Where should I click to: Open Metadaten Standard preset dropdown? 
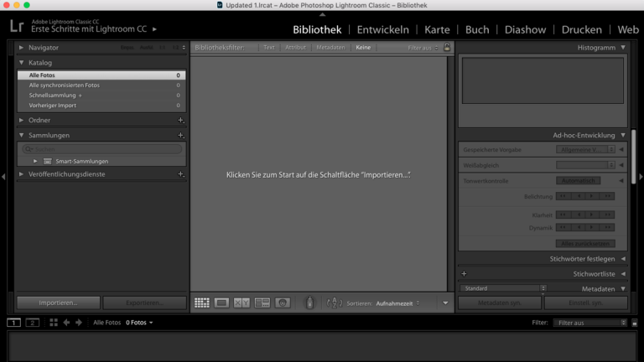point(503,288)
